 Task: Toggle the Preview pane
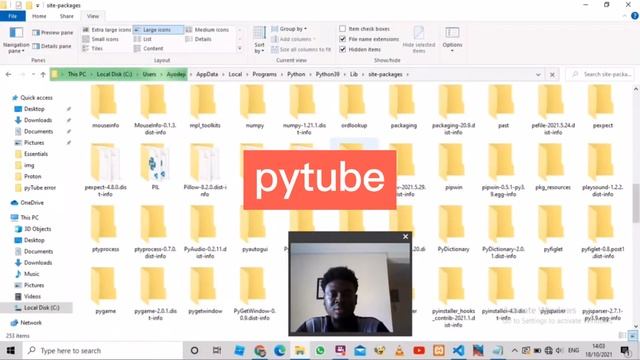click(x=53, y=32)
